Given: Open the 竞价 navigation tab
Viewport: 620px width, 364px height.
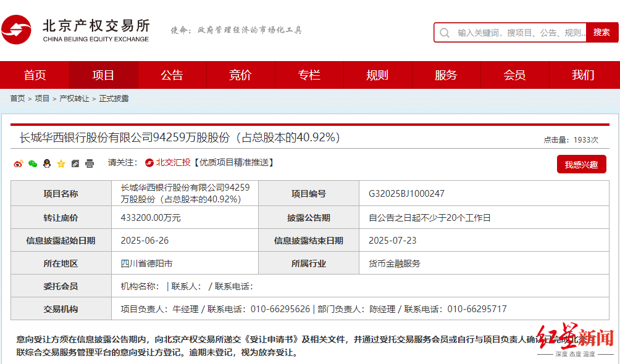Looking at the screenshot, I should coord(240,75).
